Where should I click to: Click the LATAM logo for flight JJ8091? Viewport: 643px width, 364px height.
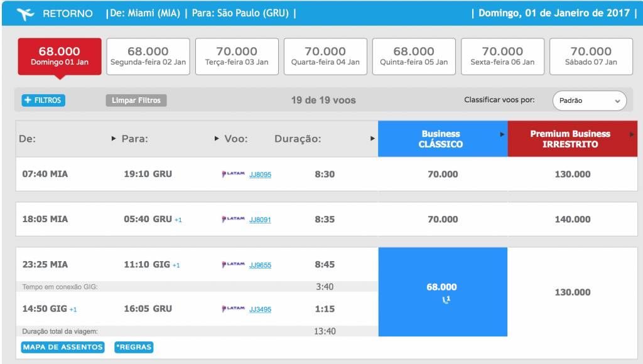click(233, 219)
